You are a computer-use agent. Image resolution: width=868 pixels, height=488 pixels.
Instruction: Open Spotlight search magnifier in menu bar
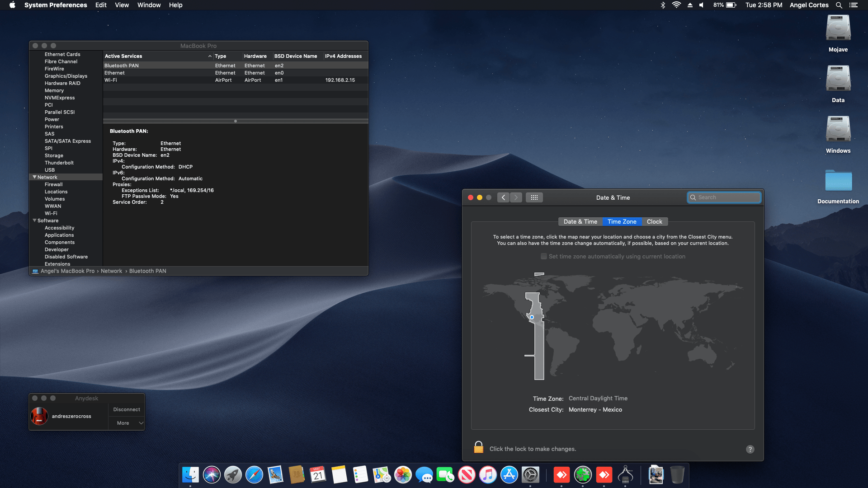click(x=839, y=5)
